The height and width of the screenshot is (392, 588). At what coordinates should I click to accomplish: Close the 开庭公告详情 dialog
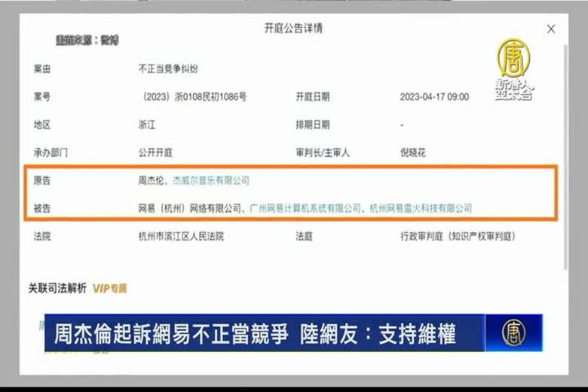(x=550, y=29)
